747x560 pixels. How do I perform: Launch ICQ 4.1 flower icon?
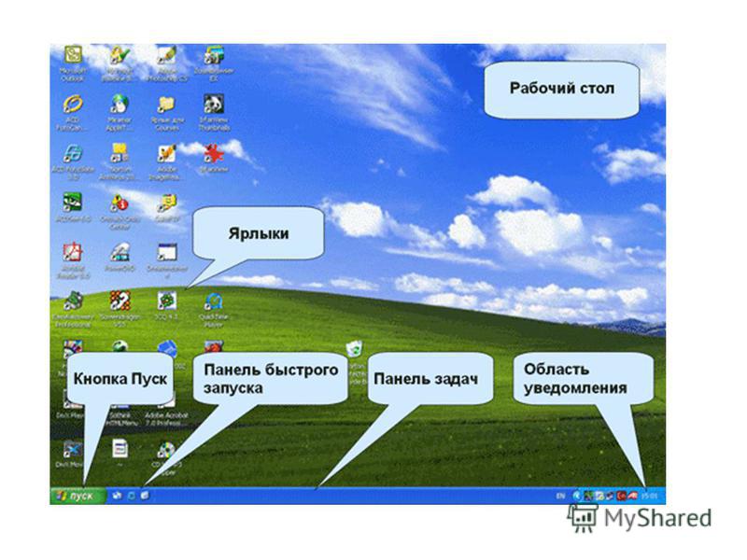click(167, 301)
